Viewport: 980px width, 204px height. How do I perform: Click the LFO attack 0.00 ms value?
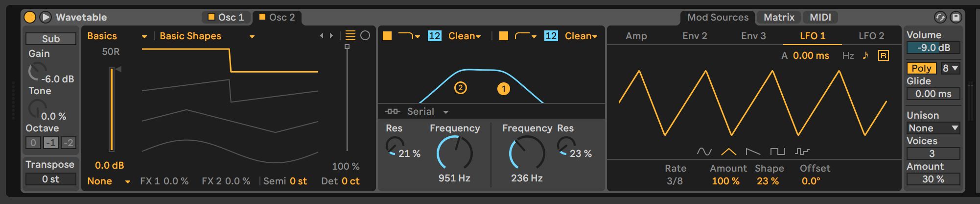[x=811, y=55]
